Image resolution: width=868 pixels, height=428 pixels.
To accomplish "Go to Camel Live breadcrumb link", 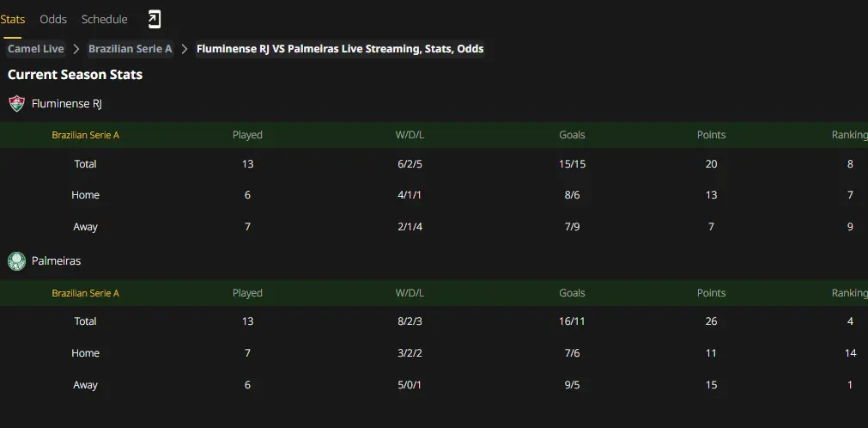I will click(x=36, y=49).
